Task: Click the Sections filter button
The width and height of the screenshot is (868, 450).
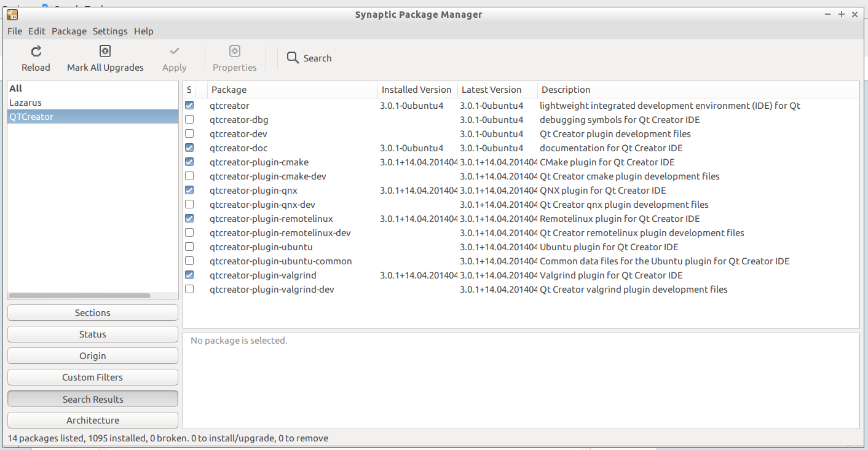Action: pos(93,313)
